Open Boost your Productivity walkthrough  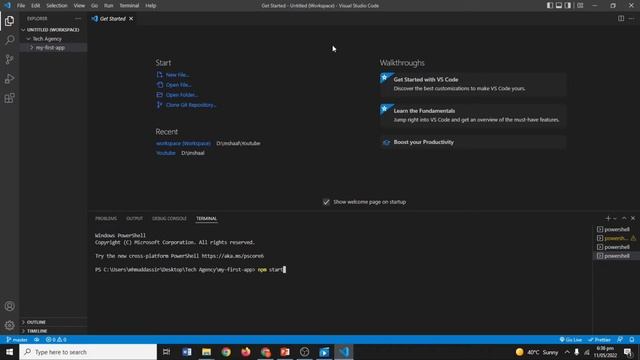point(473,142)
